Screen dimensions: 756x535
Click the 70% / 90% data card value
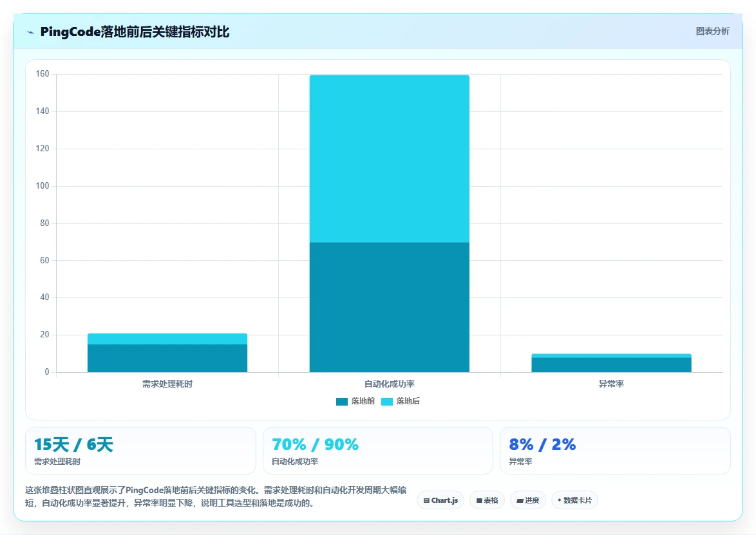click(316, 444)
